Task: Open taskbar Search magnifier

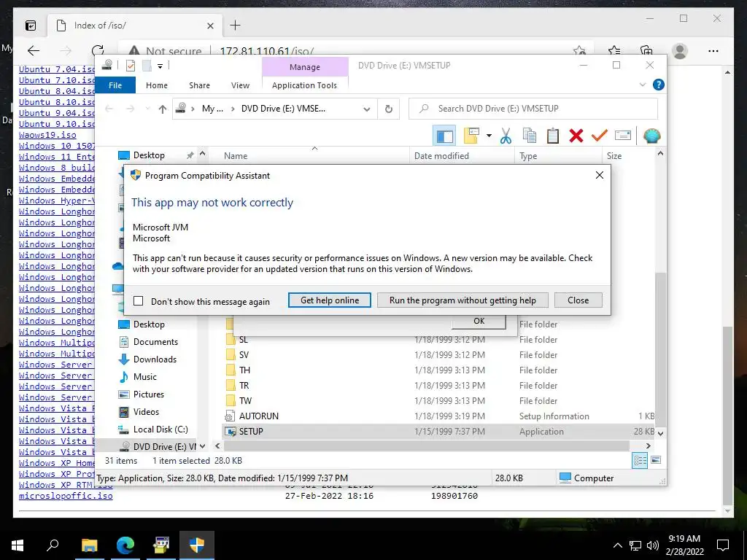Action: (x=53, y=545)
